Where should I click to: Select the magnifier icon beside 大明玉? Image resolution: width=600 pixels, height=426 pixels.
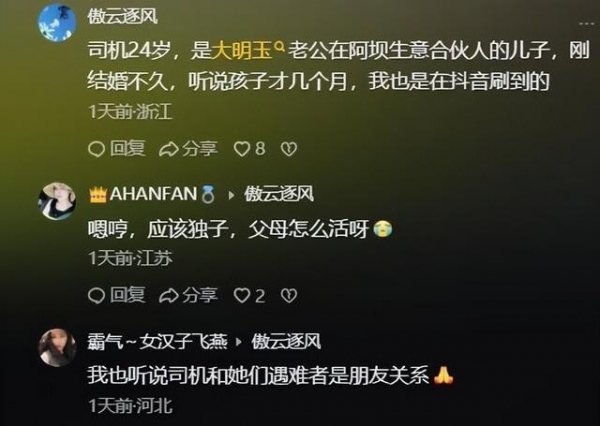(x=280, y=47)
